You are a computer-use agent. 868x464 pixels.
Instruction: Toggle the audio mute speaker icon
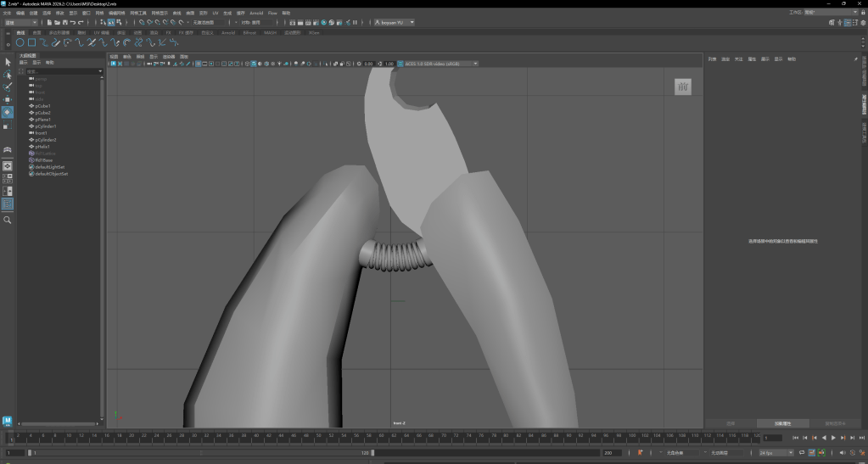click(842, 453)
